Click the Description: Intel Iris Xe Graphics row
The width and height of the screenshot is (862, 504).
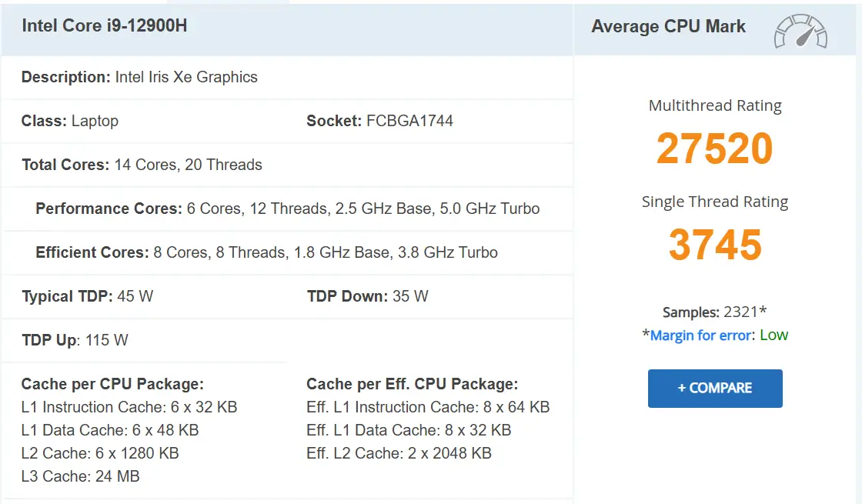pos(287,77)
